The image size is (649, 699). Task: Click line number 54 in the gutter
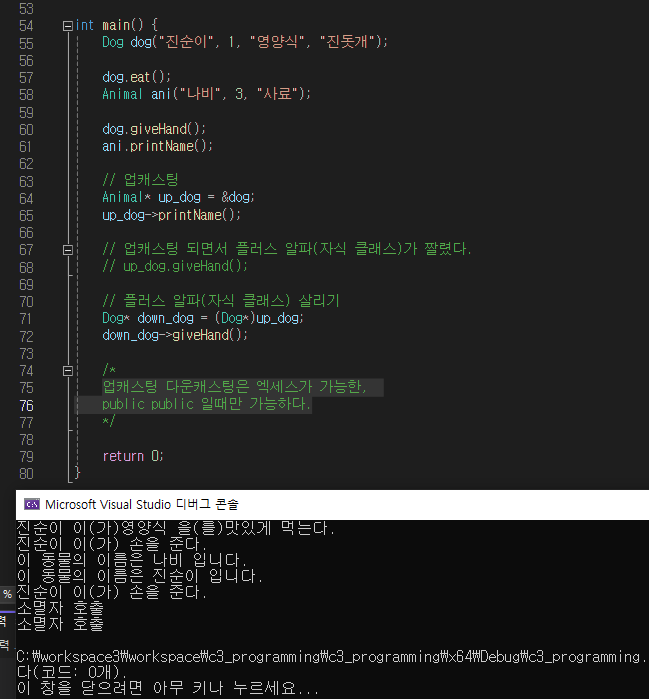click(x=26, y=26)
